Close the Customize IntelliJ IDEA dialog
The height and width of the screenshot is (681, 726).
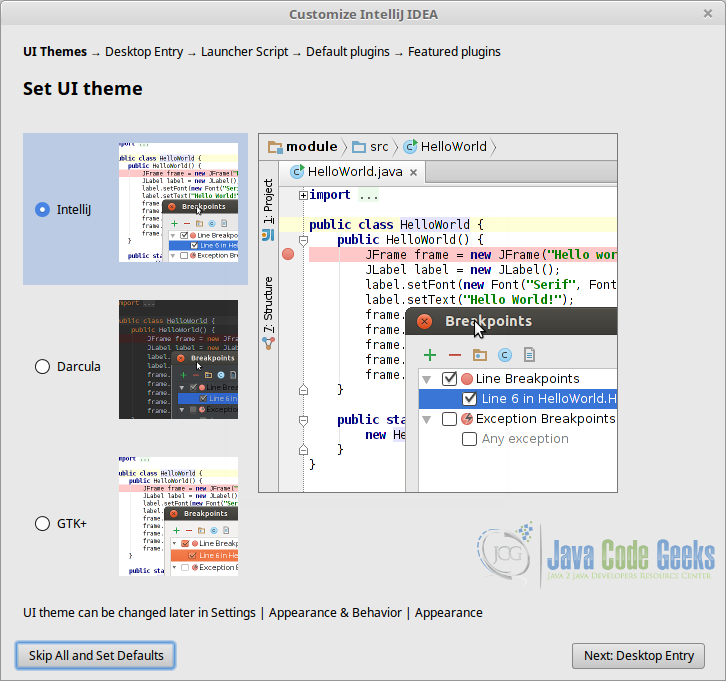tap(707, 14)
